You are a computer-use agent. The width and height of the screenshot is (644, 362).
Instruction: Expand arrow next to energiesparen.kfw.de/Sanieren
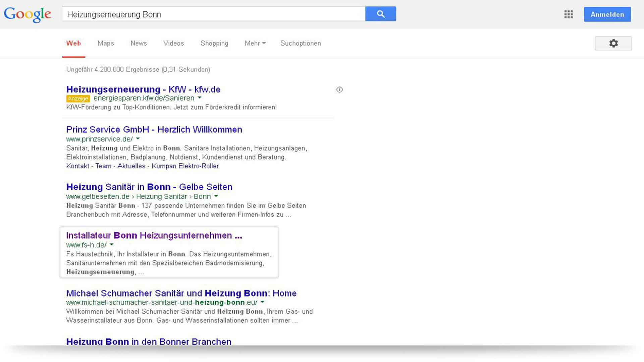pyautogui.click(x=200, y=98)
